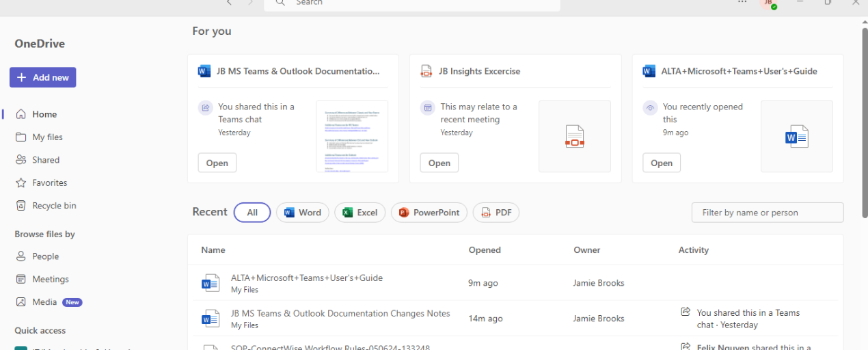The width and height of the screenshot is (868, 350).
Task: Sort by the Name column header
Action: [x=213, y=250]
